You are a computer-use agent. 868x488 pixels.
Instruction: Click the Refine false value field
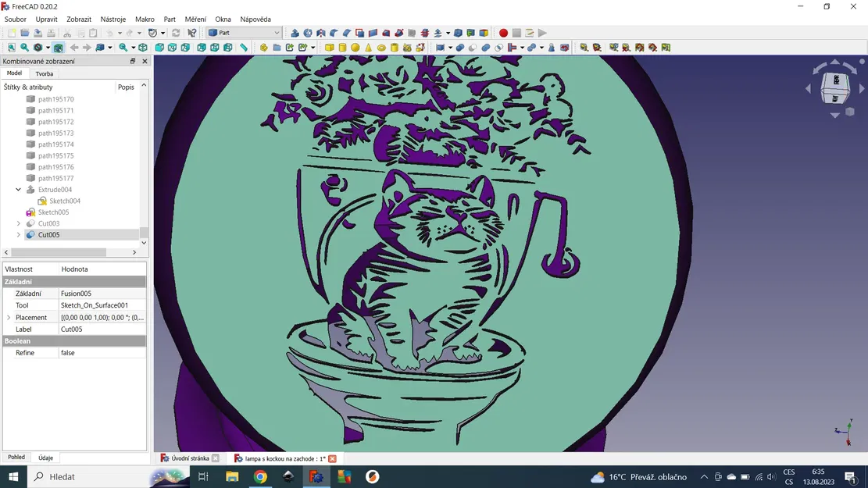(x=102, y=352)
